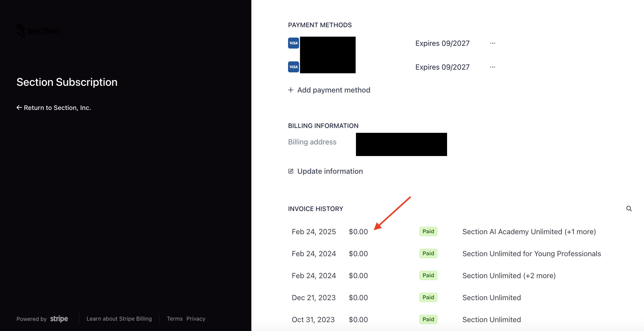Open Learn about Stripe Billing

point(119,319)
